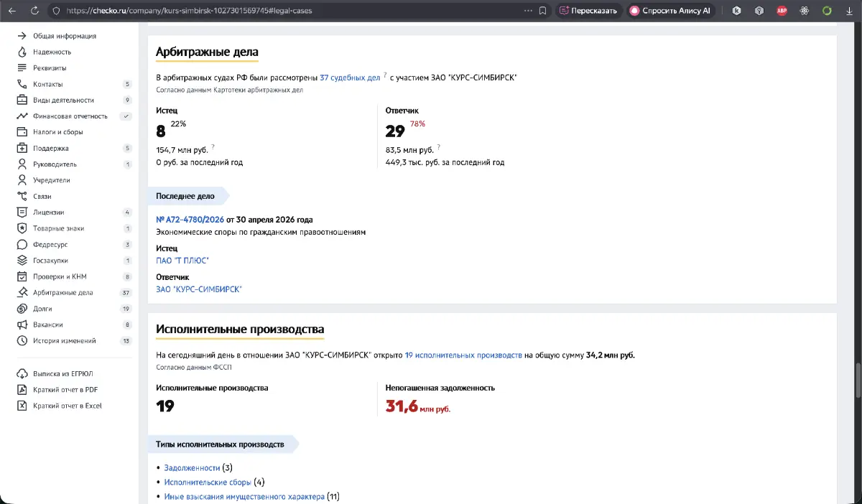Click the address bar URL field

point(287,11)
